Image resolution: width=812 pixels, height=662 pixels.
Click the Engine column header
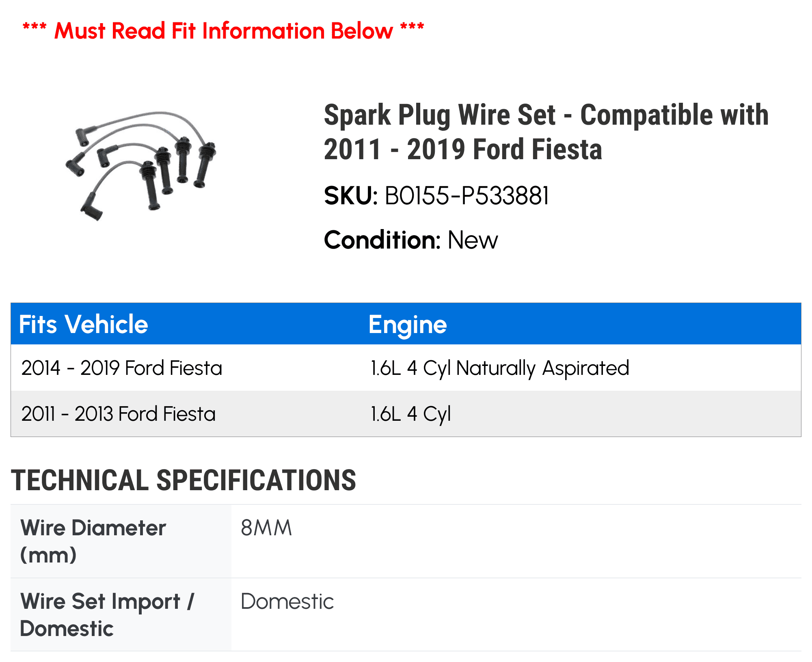[408, 325]
